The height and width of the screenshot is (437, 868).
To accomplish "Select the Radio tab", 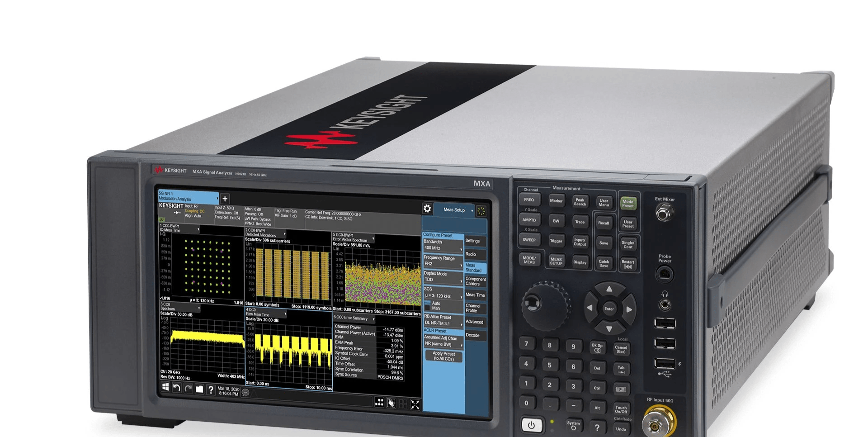I will click(475, 254).
